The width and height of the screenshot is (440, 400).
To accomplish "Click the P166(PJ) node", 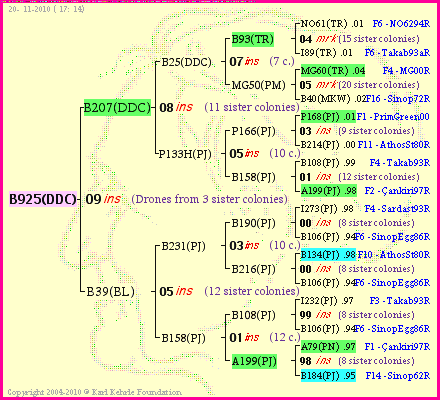I will click(253, 131).
